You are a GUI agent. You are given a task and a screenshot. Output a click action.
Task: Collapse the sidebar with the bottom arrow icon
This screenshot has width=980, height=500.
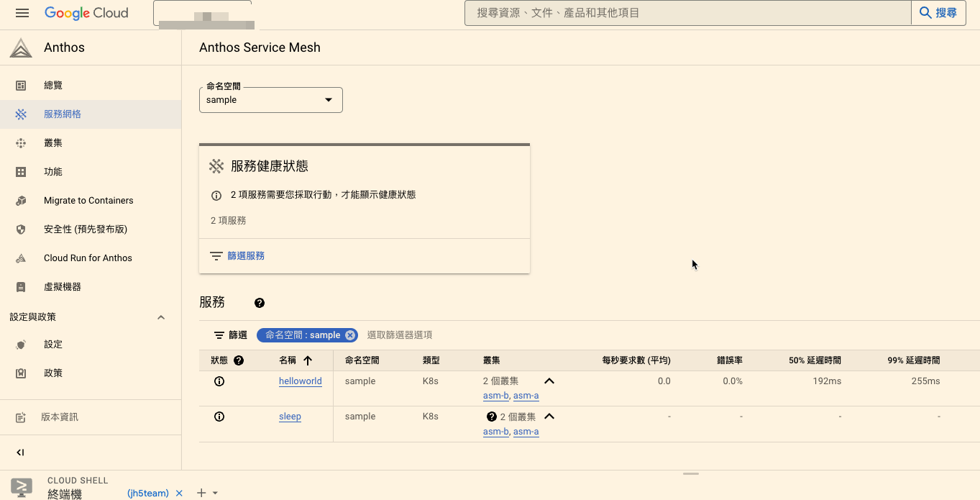tap(20, 453)
